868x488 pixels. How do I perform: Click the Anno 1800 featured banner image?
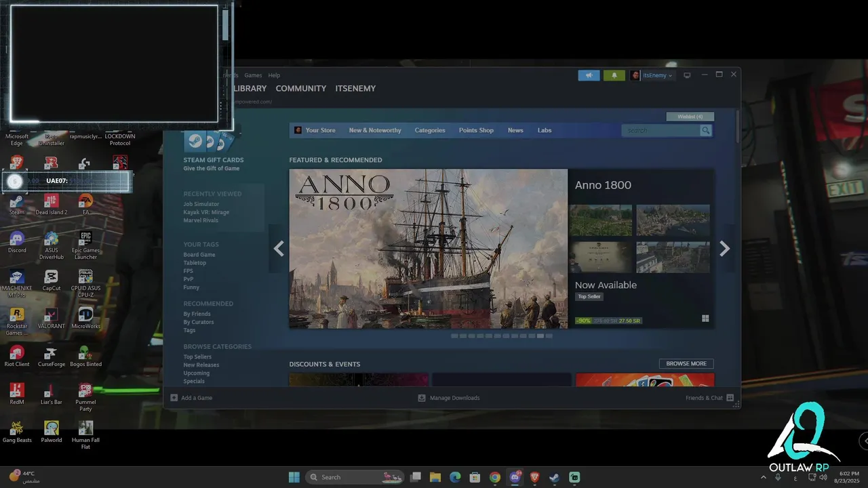[429, 249]
